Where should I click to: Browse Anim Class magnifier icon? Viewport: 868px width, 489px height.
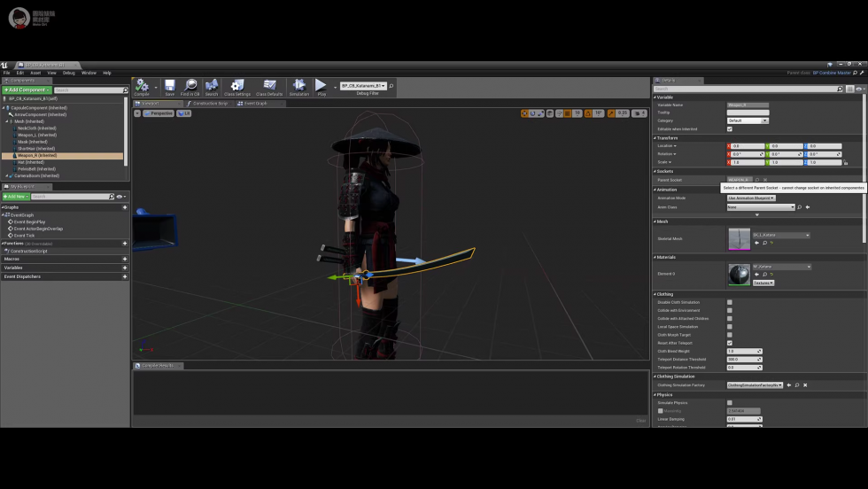pyautogui.click(x=799, y=207)
